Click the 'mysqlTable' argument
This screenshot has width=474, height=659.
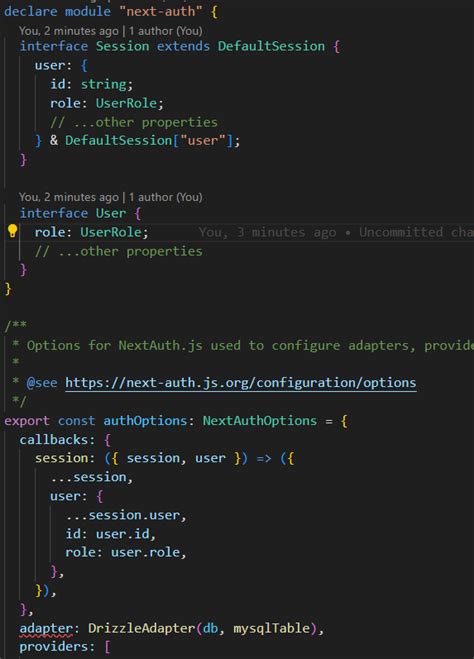pyautogui.click(x=271, y=628)
